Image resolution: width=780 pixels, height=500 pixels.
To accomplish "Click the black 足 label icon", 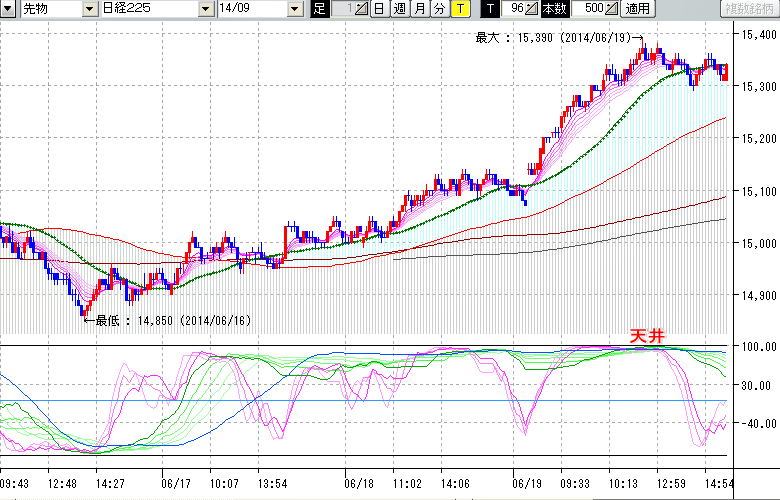I will click(x=319, y=9).
